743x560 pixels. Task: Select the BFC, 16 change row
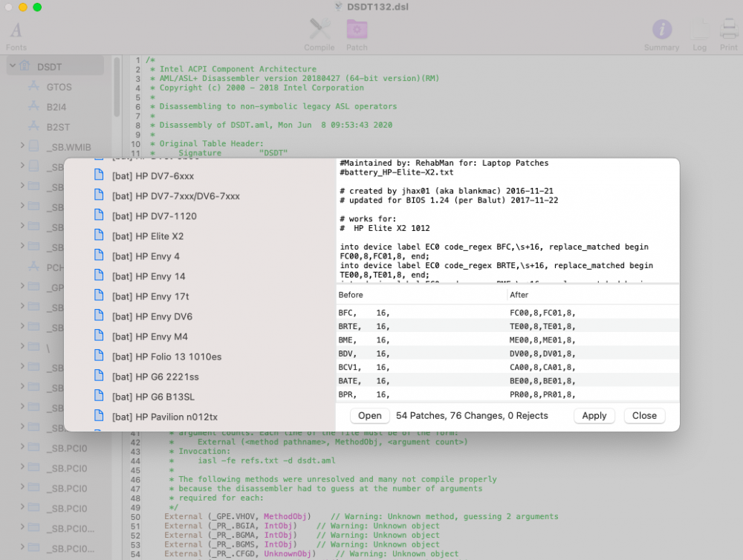tap(507, 313)
